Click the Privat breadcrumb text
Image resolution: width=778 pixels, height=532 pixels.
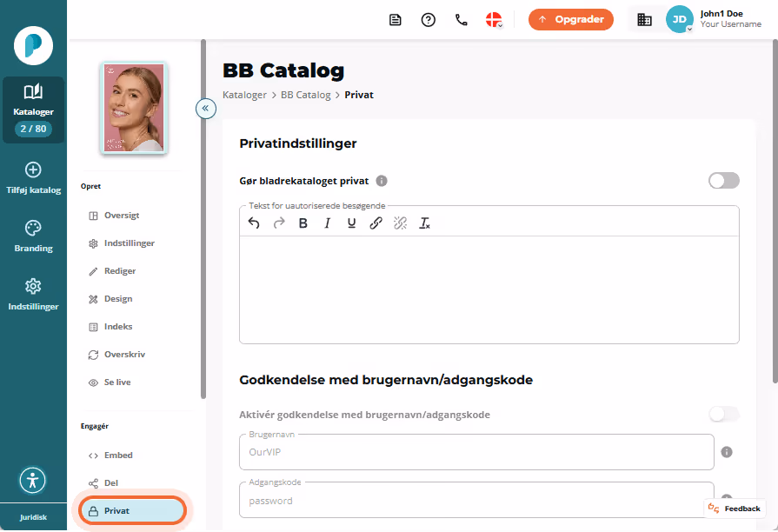(x=359, y=95)
